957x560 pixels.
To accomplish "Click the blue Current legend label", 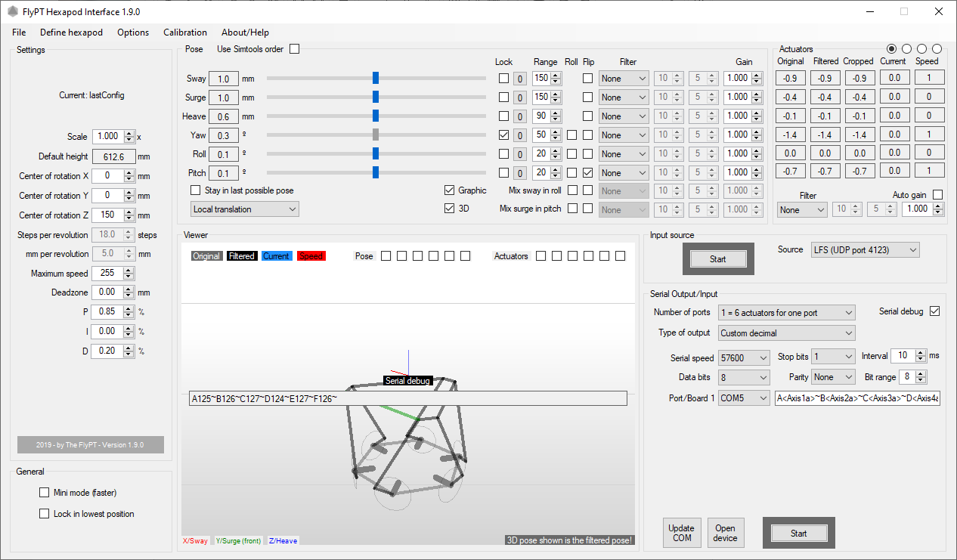I will click(276, 256).
